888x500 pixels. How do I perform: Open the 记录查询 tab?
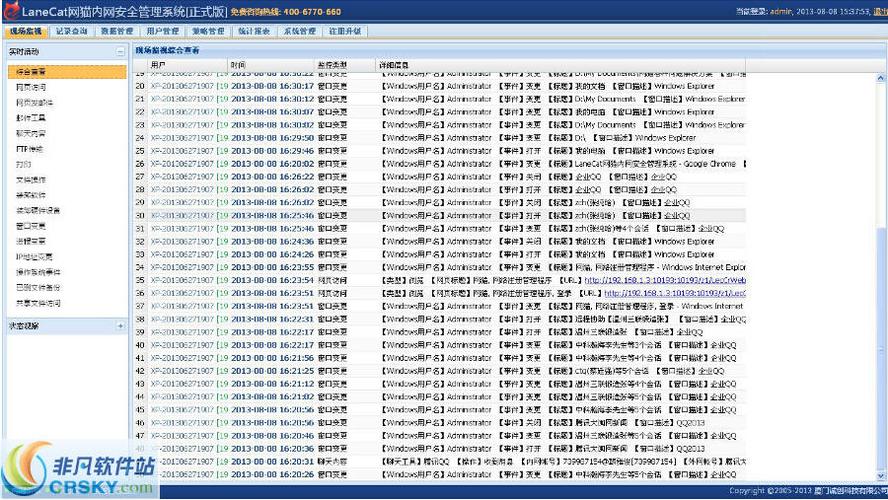71,31
